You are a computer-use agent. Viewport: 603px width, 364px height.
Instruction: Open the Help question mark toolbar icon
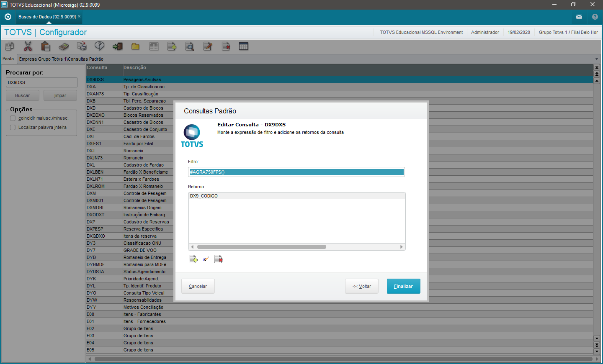100,46
